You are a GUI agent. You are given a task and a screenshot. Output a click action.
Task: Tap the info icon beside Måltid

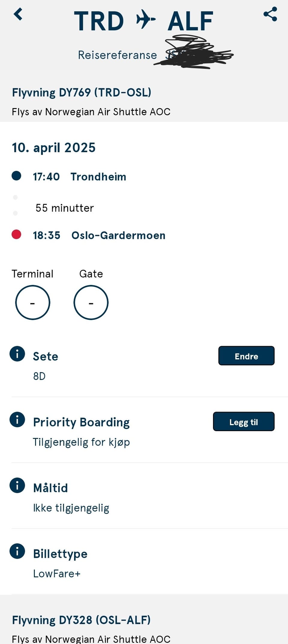[17, 485]
